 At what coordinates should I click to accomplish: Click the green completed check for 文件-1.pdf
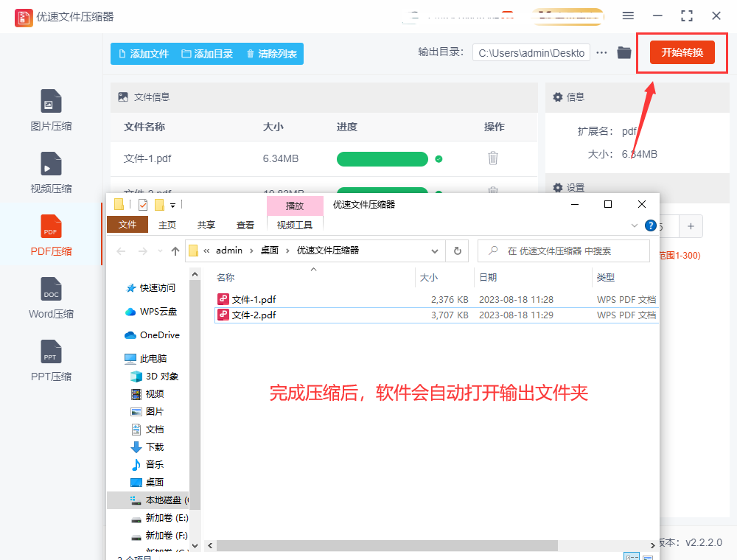click(439, 159)
